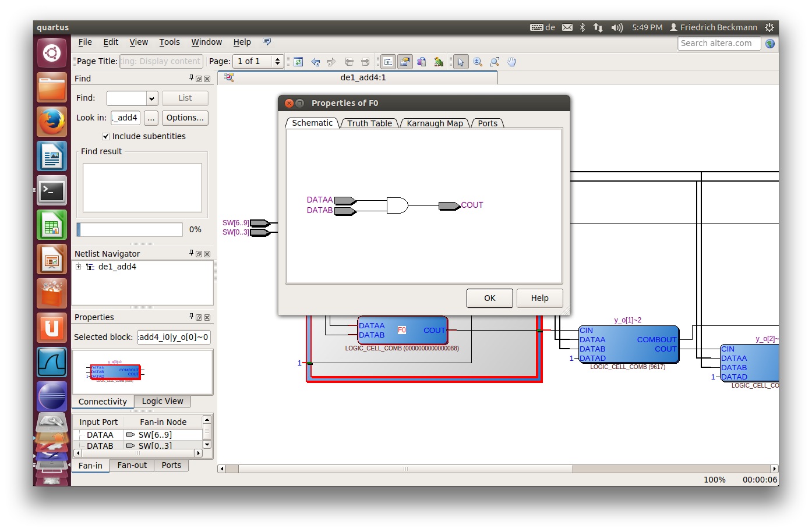Select the pointer selection tool
This screenshot has height=532, width=812.
461,62
